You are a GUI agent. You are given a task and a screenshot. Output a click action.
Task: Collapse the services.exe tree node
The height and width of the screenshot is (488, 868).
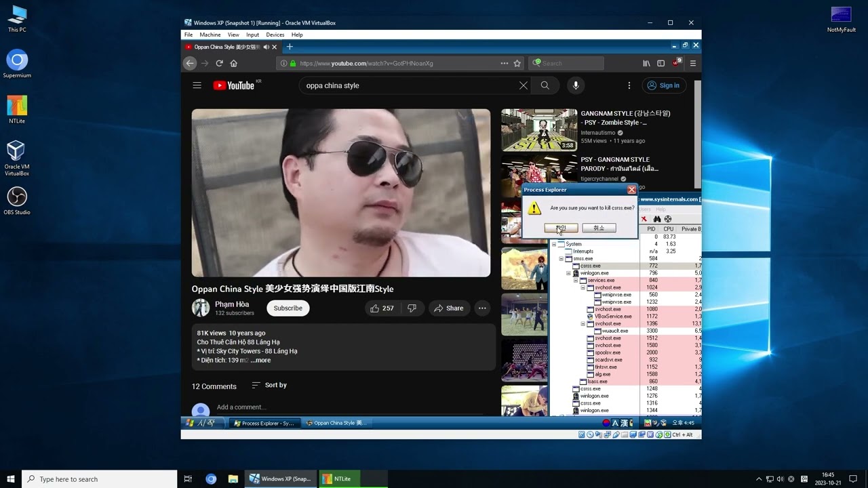tap(576, 280)
